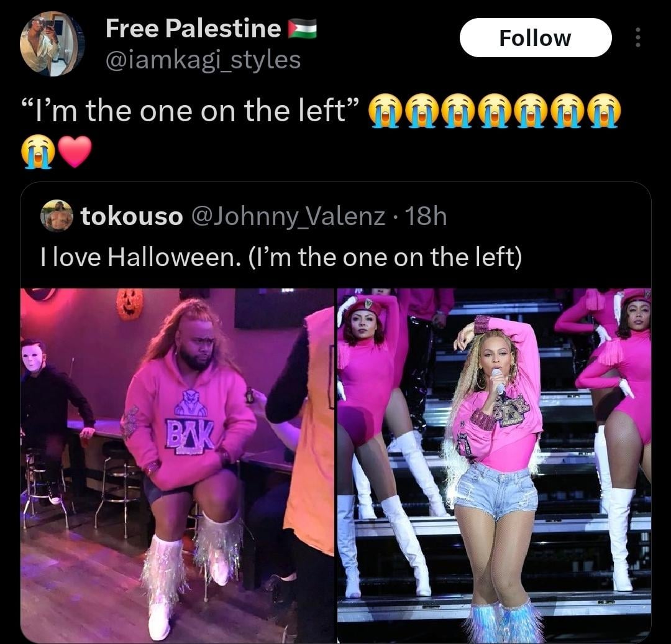
Task: Click the first crying emoji after the quote
Action: click(x=385, y=111)
